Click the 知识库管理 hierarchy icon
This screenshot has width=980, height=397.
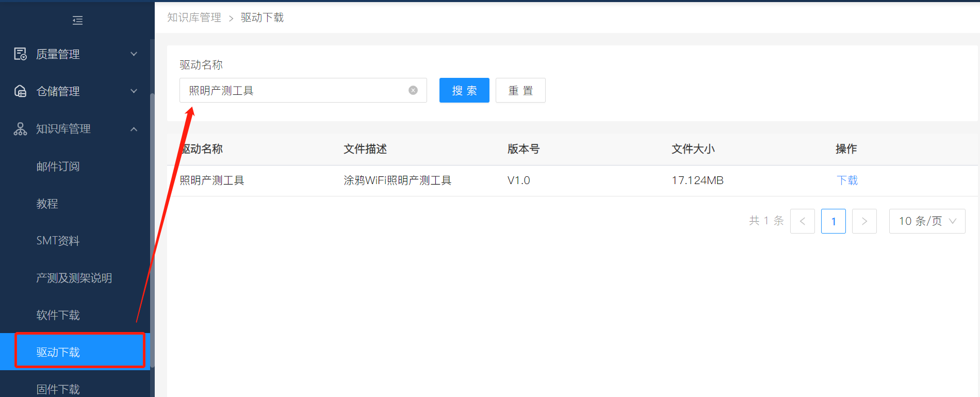click(x=20, y=129)
